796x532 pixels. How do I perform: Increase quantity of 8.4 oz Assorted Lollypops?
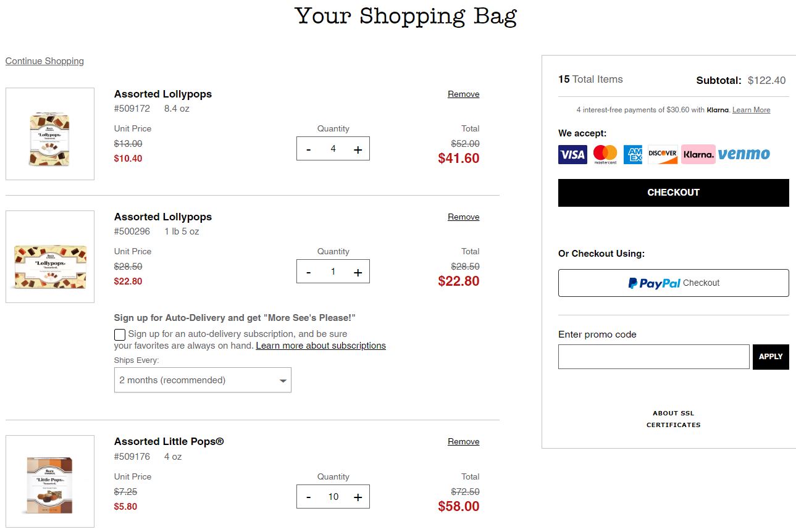(358, 149)
